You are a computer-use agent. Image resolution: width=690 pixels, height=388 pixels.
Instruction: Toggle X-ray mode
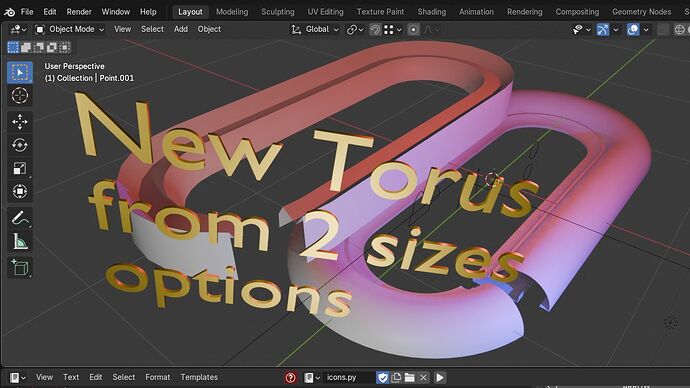click(663, 29)
